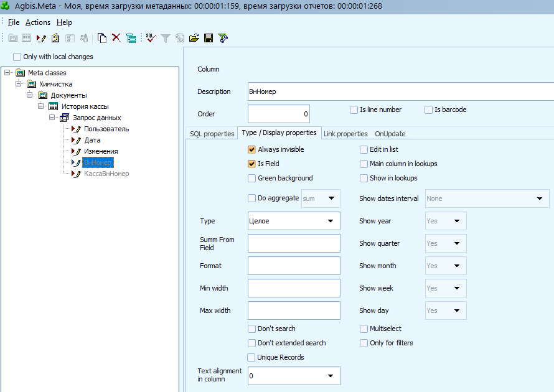The width and height of the screenshot is (554, 392).
Task: Click the green funnel with wrench icon
Action: [x=223, y=38]
